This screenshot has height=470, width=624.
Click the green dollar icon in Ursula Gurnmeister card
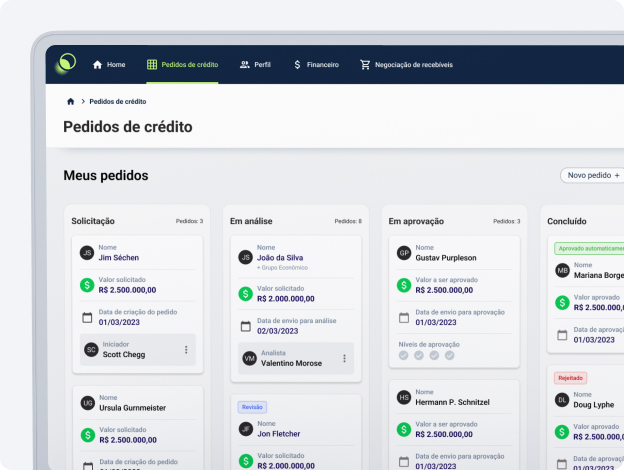(x=88, y=435)
